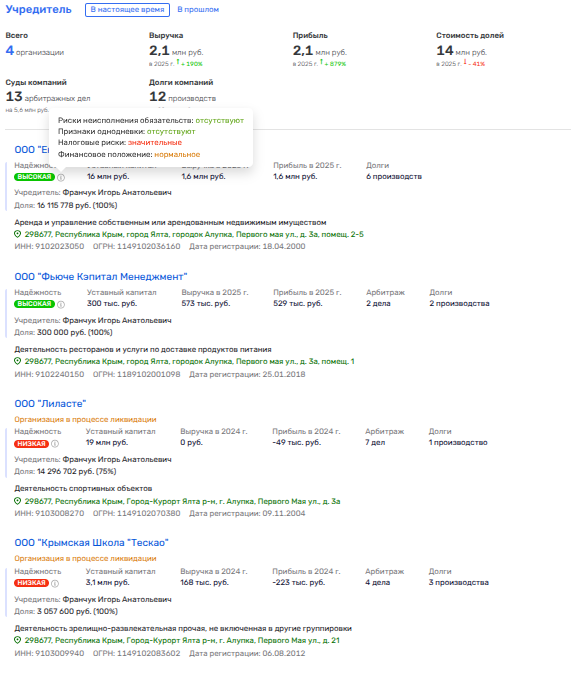Click the ВЫСОКАЯ badge of Фьюче Кэпитал
This screenshot has width=578, height=675.
coord(34,304)
